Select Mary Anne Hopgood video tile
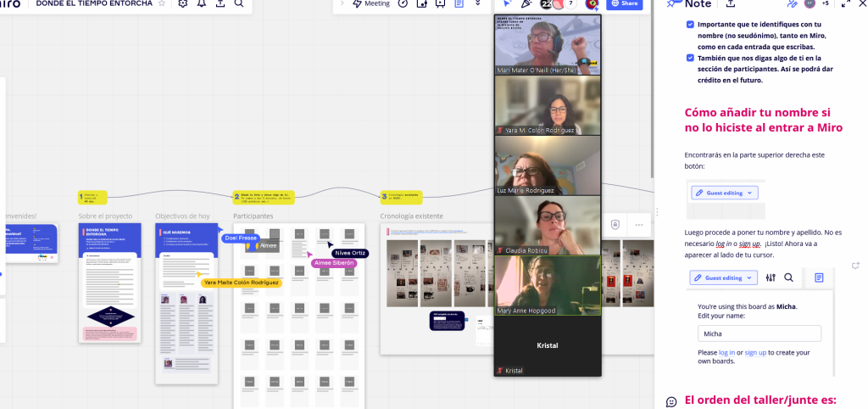This screenshot has width=868, height=409. pyautogui.click(x=547, y=285)
